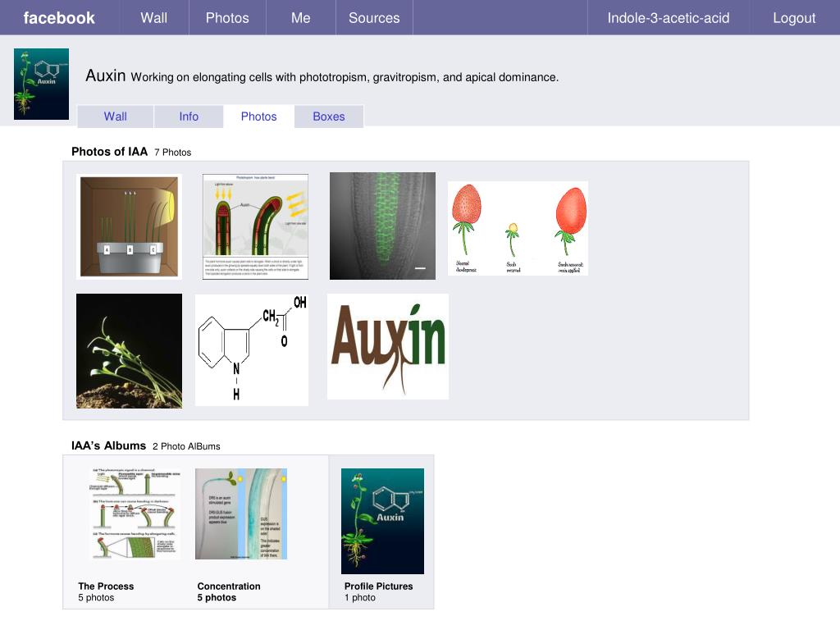The image size is (840, 630).
Task: Open the Auxin profile picture beside the name
Action: coord(41,84)
